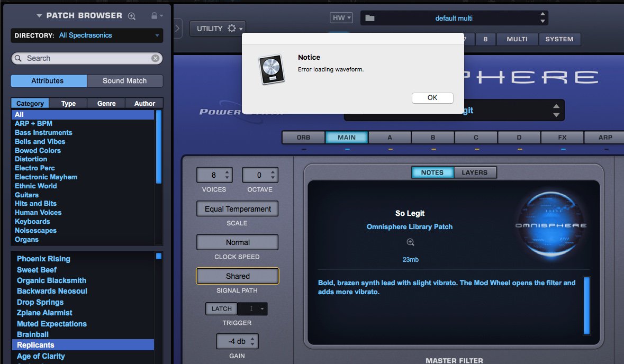624x364 pixels.
Task: Click the patch notes scrollbar
Action: coord(586,305)
